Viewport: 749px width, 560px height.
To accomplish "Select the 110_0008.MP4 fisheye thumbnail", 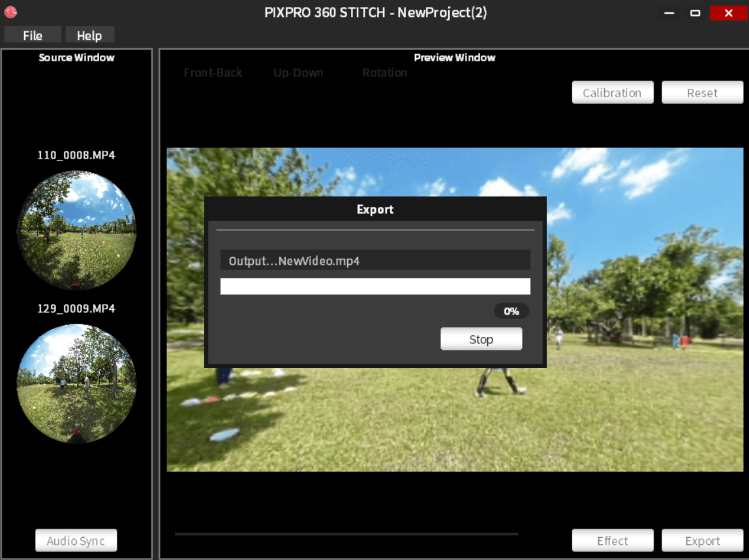I will (x=76, y=230).
